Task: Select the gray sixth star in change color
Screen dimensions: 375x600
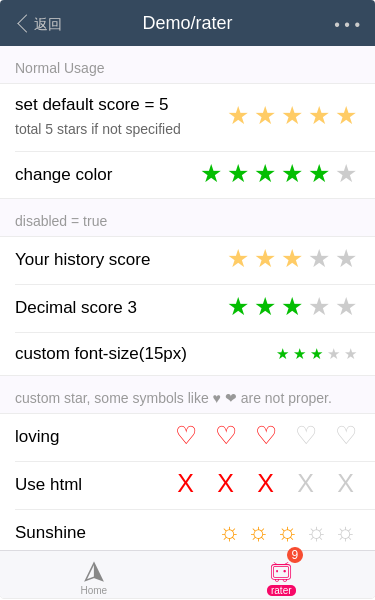Action: point(346,174)
